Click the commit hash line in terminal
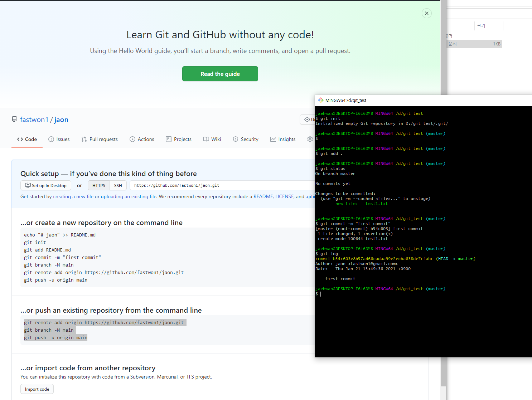The image size is (532, 400). coord(395,259)
